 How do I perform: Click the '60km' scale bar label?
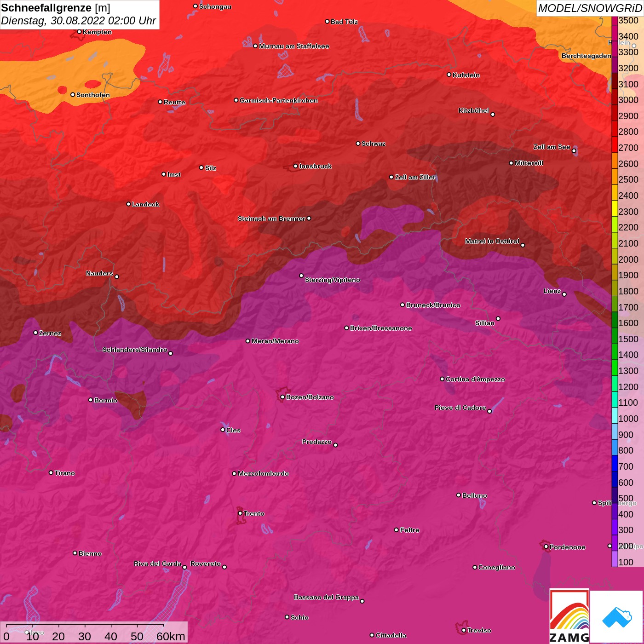click(171, 636)
